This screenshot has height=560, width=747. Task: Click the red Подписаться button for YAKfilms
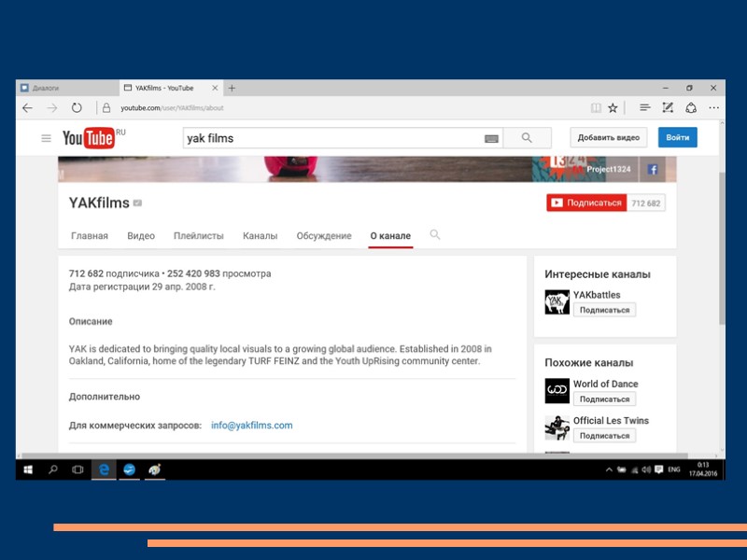(x=586, y=203)
